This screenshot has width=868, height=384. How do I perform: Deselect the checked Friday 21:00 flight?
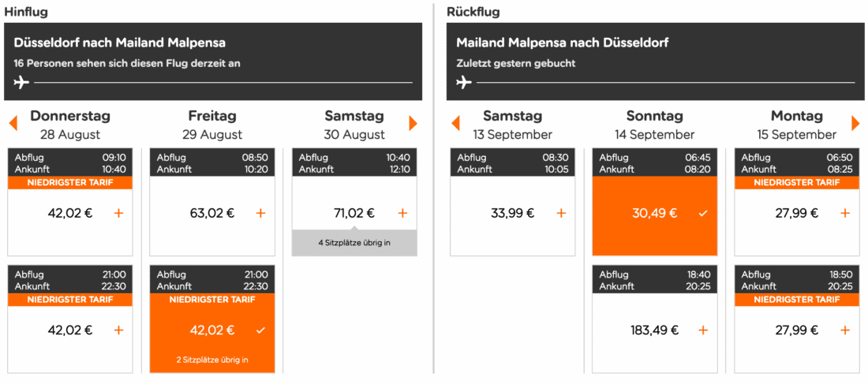click(260, 330)
